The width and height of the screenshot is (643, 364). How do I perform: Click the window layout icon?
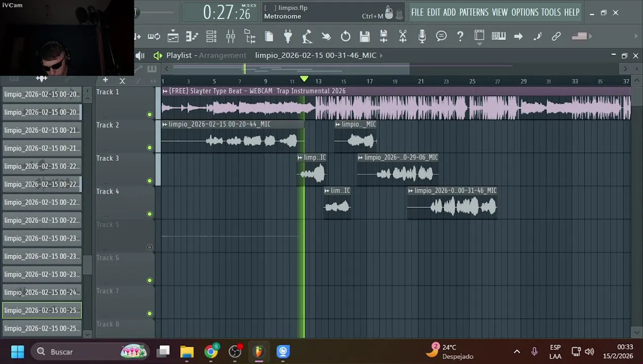point(479,35)
